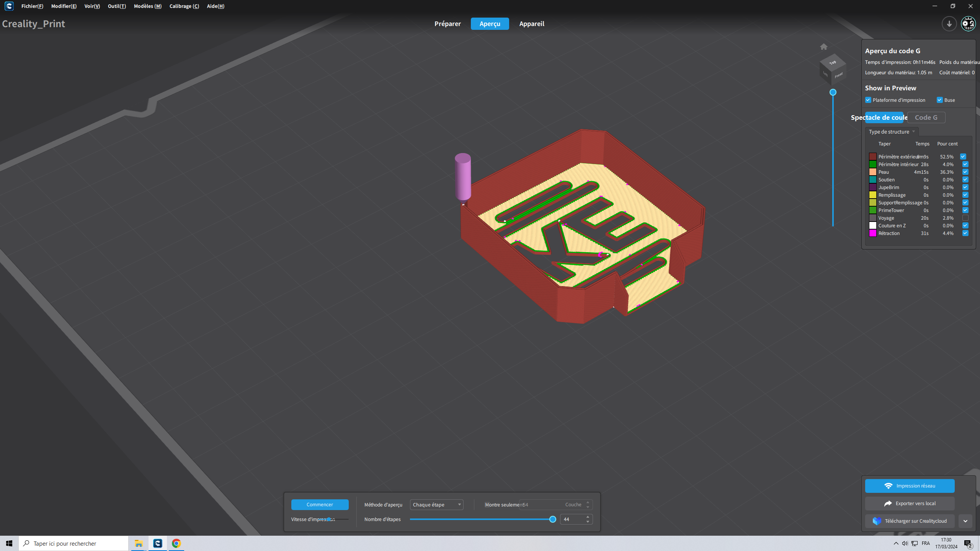
Task: Click the download arrow icon in header
Action: (949, 24)
